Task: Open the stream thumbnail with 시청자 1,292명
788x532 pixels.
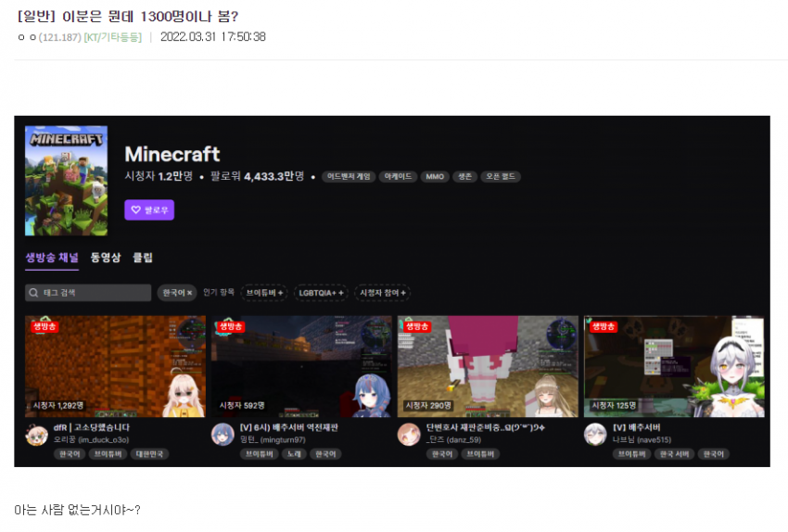Action: pyautogui.click(x=115, y=367)
